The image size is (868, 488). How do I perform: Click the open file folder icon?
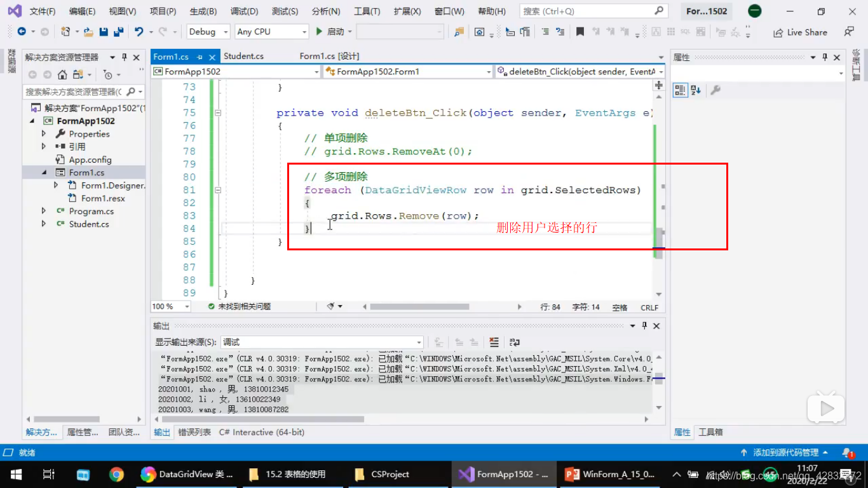[88, 32]
